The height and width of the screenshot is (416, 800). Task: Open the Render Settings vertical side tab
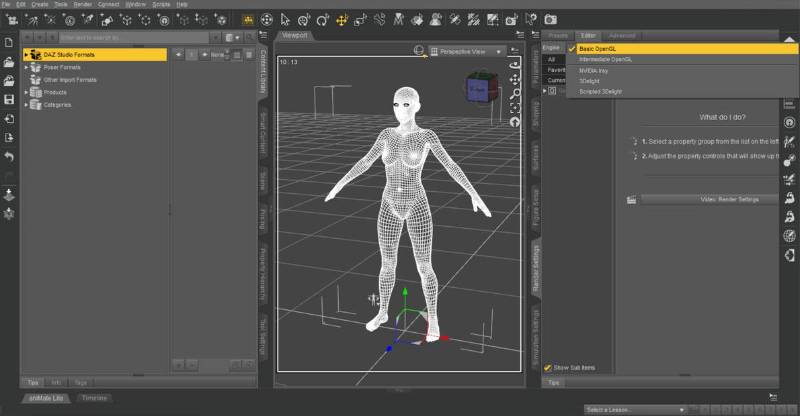click(536, 268)
